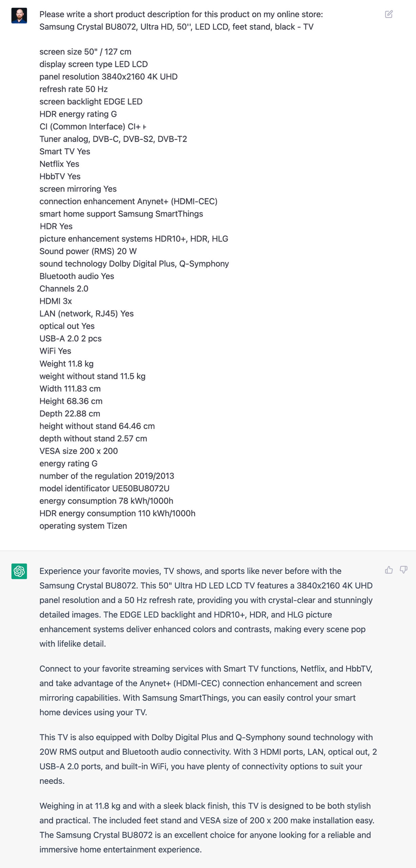The height and width of the screenshot is (868, 416).
Task: Click the 'sound technology Dolby Digital Plus' line
Action: (x=134, y=264)
